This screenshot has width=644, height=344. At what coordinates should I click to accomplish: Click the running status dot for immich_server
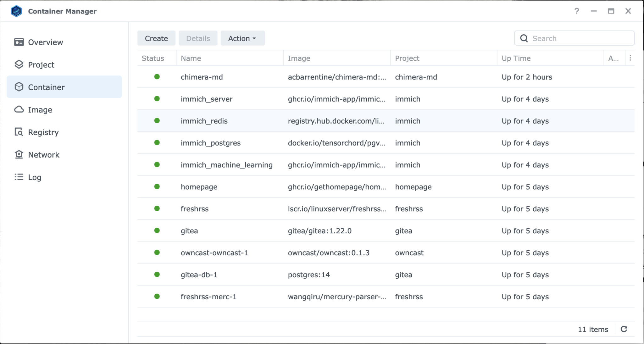pyautogui.click(x=156, y=99)
